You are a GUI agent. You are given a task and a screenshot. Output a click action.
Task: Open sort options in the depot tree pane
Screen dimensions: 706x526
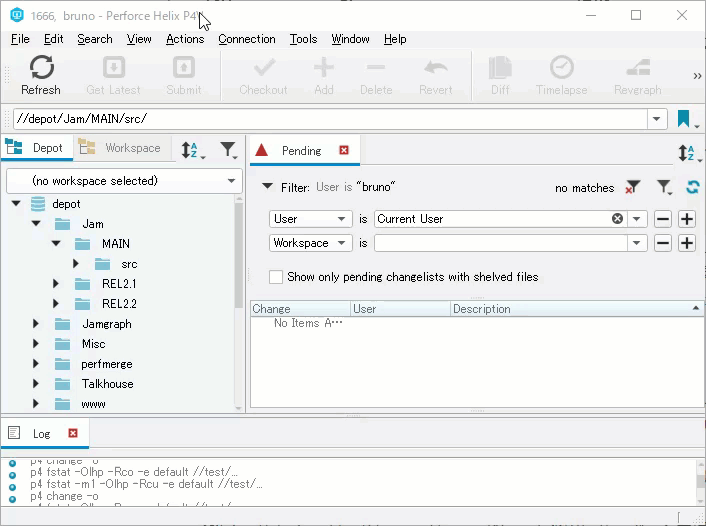click(x=193, y=150)
